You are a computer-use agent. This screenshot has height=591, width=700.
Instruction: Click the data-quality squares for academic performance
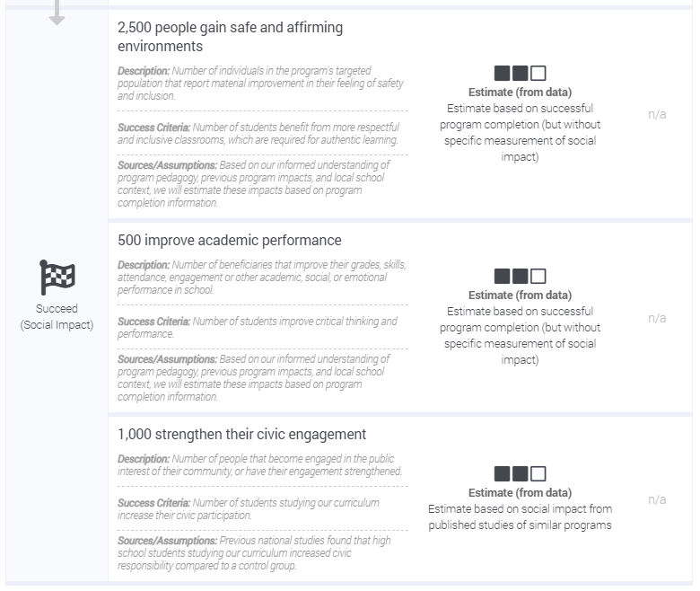521,276
